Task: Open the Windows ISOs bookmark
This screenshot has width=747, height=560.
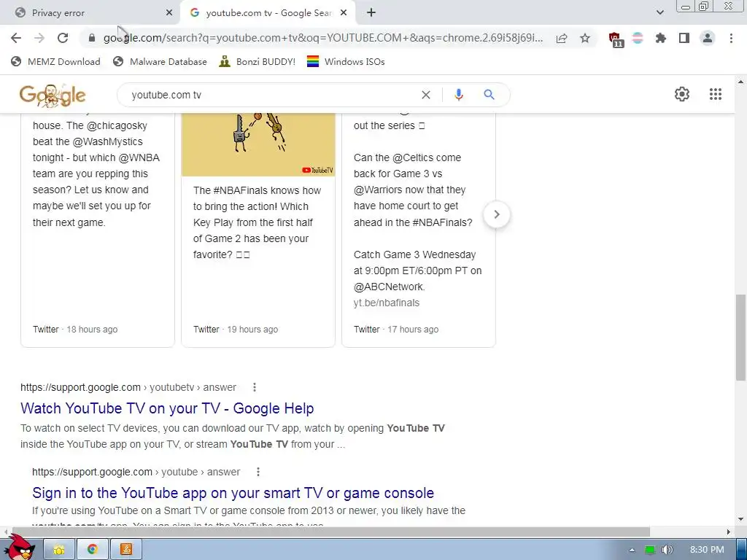Action: [x=346, y=61]
